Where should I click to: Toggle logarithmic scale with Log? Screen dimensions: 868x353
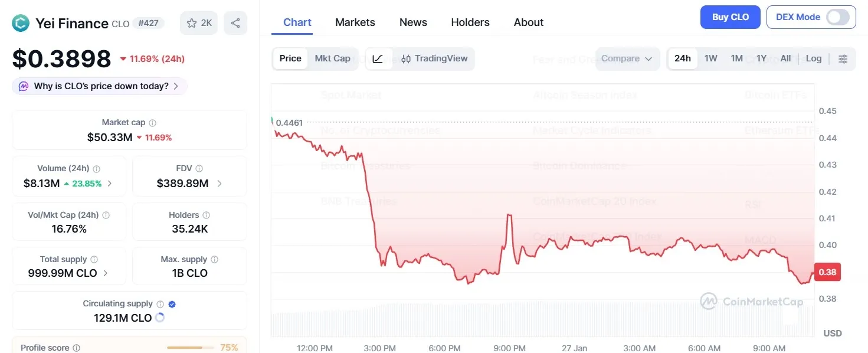814,58
